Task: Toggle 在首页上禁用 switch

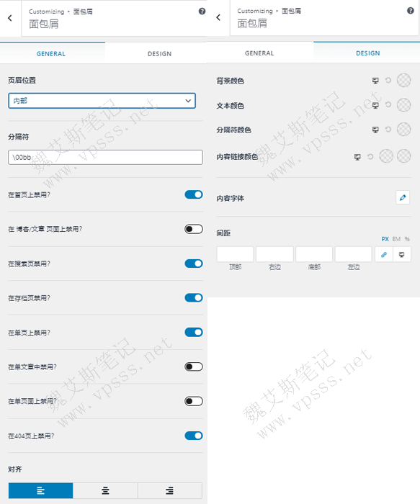Action: (x=194, y=194)
